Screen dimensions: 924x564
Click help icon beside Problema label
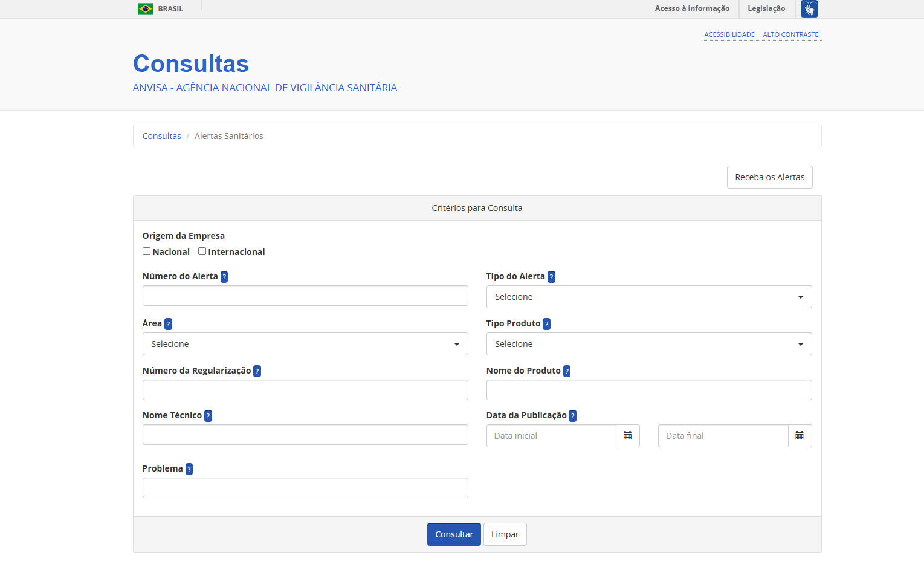189,469
